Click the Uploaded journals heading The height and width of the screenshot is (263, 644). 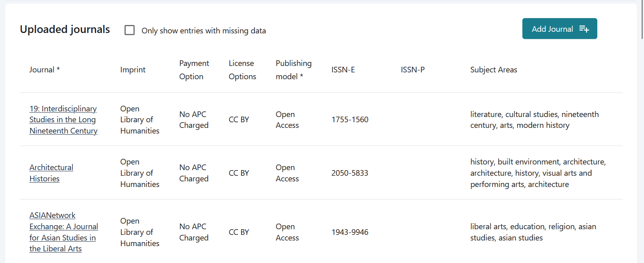pos(64,29)
